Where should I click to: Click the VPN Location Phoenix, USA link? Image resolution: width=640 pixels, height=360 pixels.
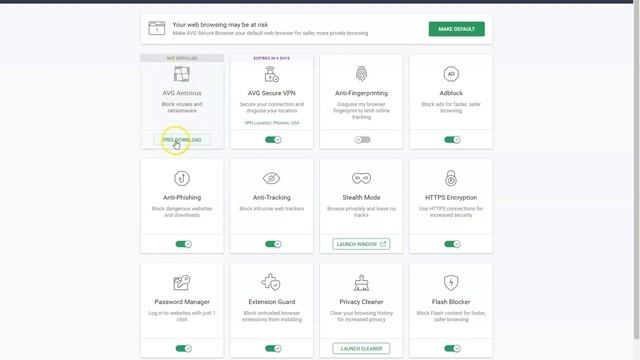pyautogui.click(x=272, y=123)
